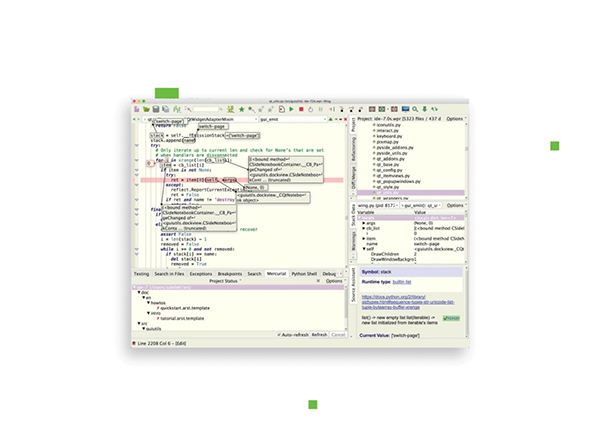Click the monitor display toolbar icon
600x446 pixels.
pyautogui.click(x=405, y=109)
